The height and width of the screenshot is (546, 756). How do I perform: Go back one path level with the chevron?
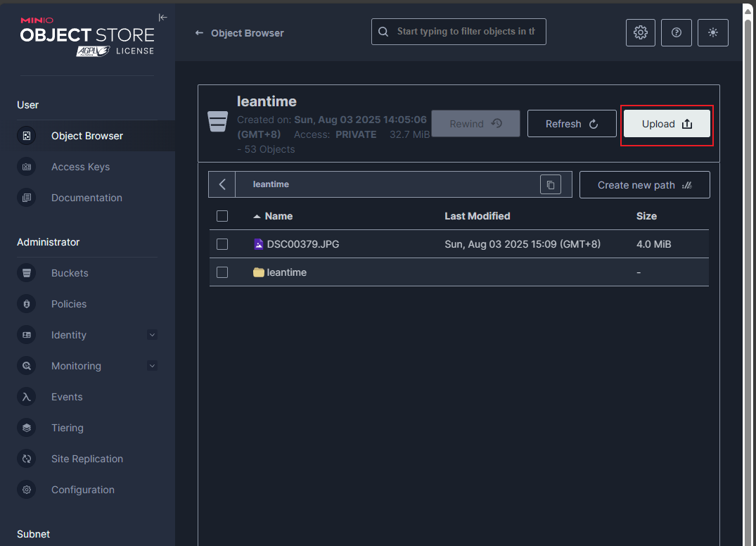pyautogui.click(x=222, y=184)
